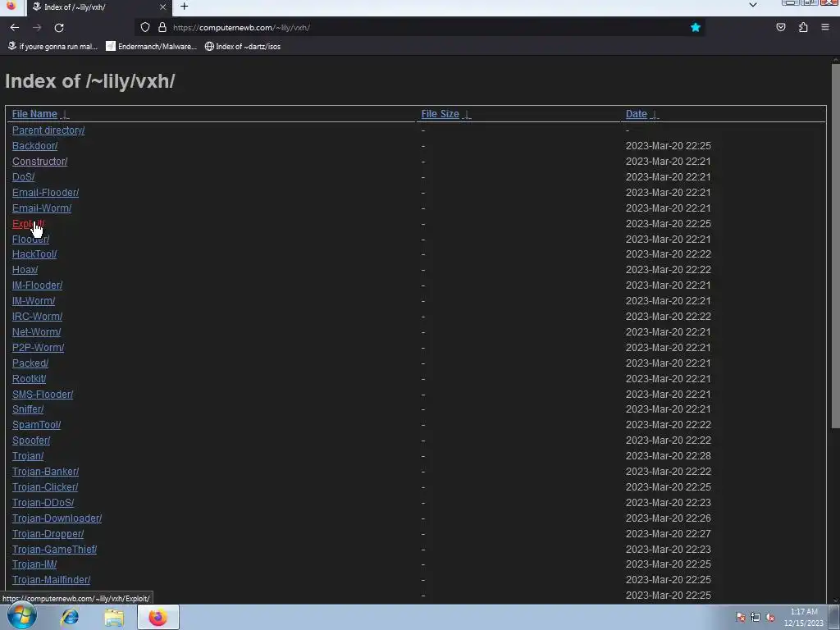
Task: Open the Net-Worm/ folder
Action: [36, 332]
